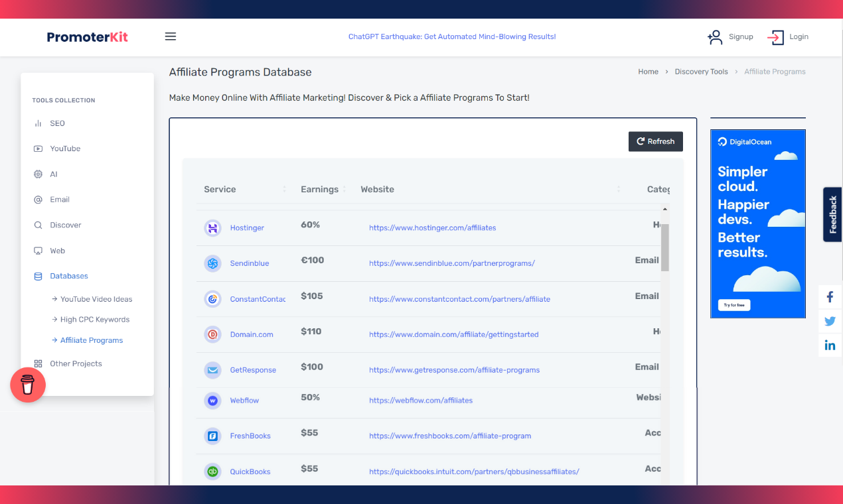Image resolution: width=843 pixels, height=504 pixels.
Task: Click the GetResponse envelope logo icon
Action: pyautogui.click(x=212, y=370)
